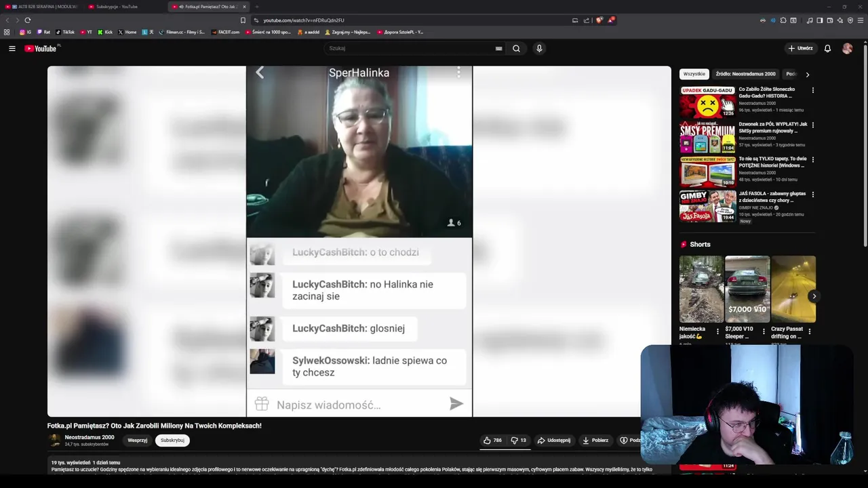
Task: Open the Kick bookmark
Action: (x=105, y=32)
